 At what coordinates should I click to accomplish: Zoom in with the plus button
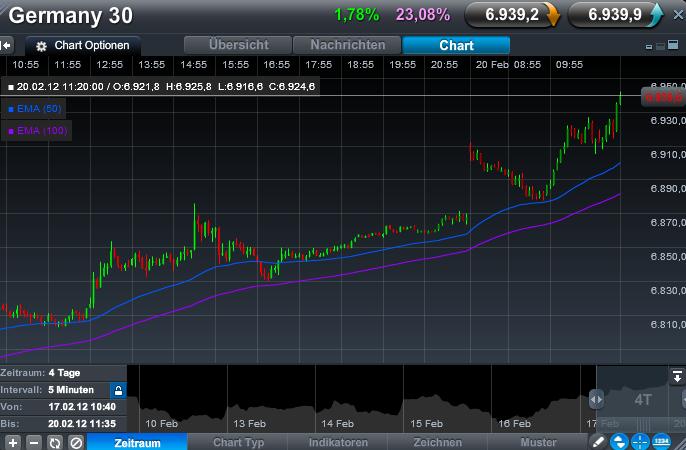click(x=13, y=443)
